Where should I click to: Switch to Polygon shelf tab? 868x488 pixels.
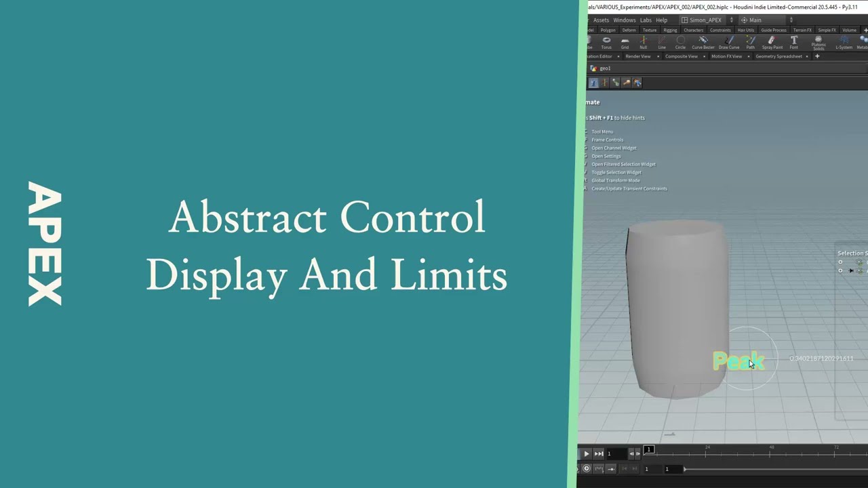[608, 30]
